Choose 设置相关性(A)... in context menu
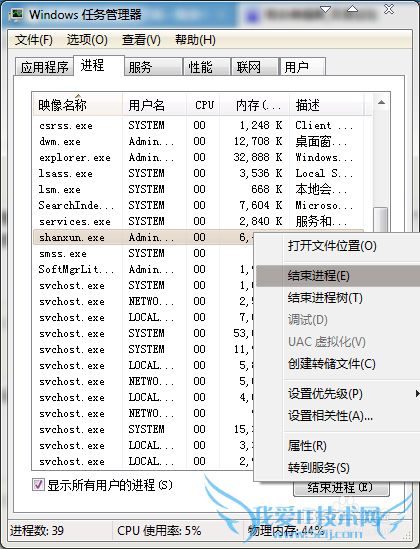 click(338, 416)
